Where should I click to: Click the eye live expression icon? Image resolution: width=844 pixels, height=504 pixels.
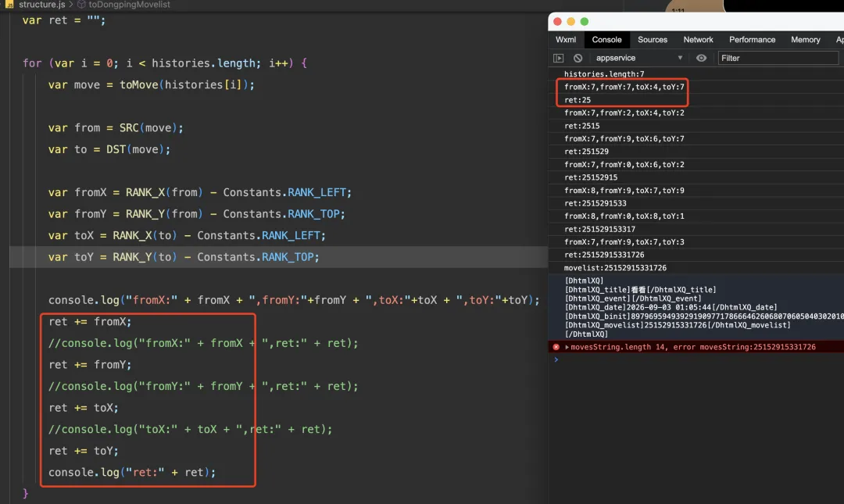tap(701, 58)
